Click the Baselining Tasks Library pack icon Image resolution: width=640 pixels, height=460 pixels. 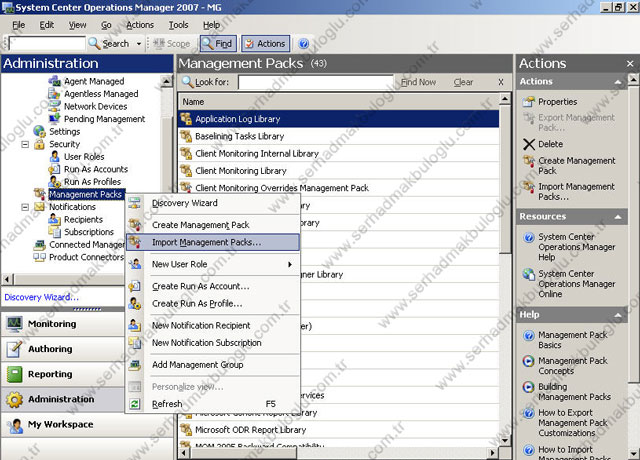[186, 136]
